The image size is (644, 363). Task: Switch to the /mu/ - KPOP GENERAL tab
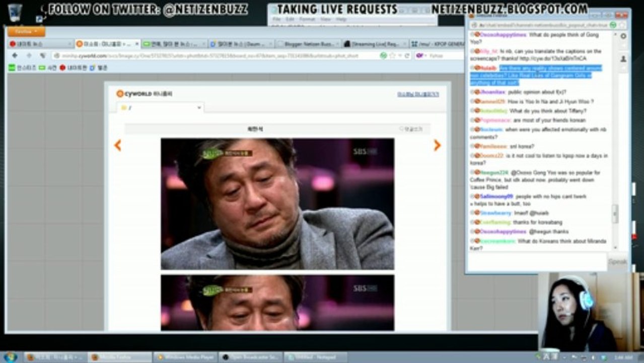coord(437,44)
